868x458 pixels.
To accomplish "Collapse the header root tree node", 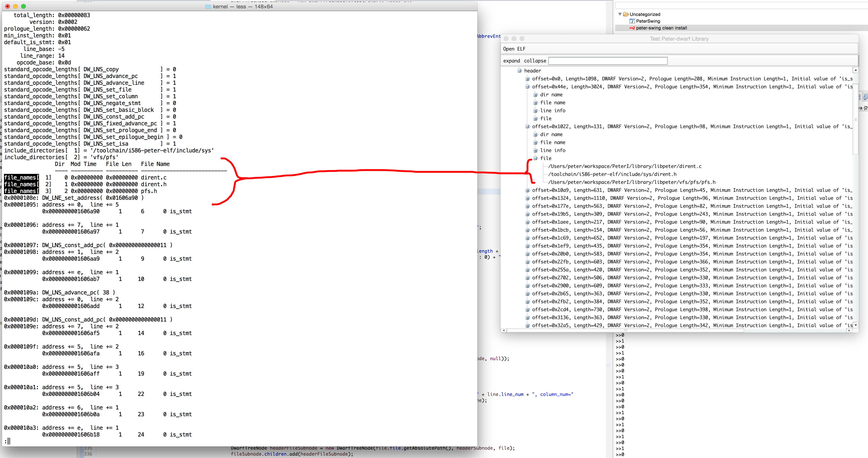I will click(x=520, y=71).
